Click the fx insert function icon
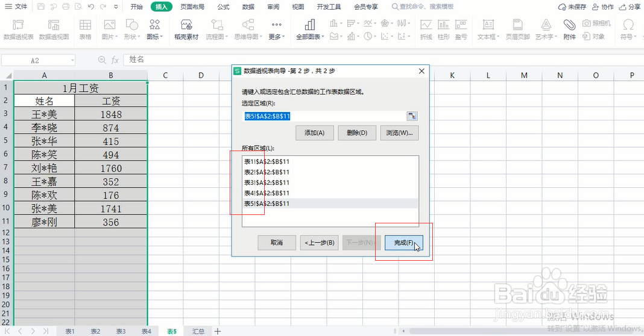 [x=115, y=60]
